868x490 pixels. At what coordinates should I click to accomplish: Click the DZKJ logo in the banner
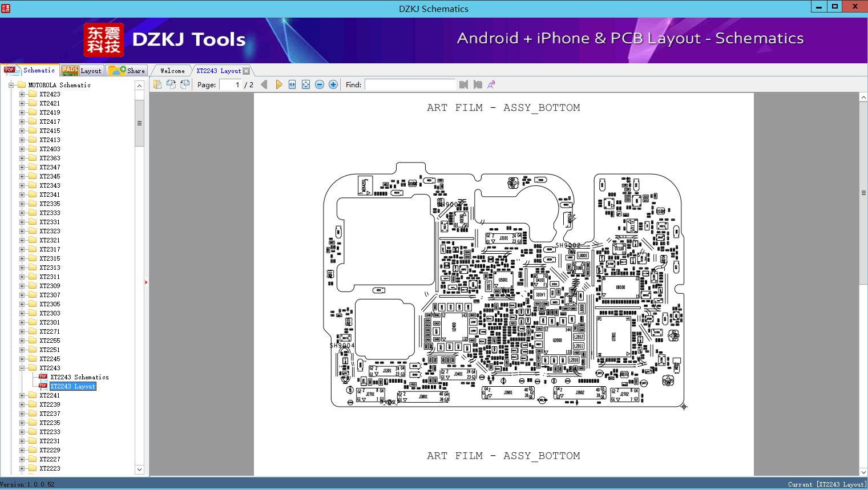104,40
